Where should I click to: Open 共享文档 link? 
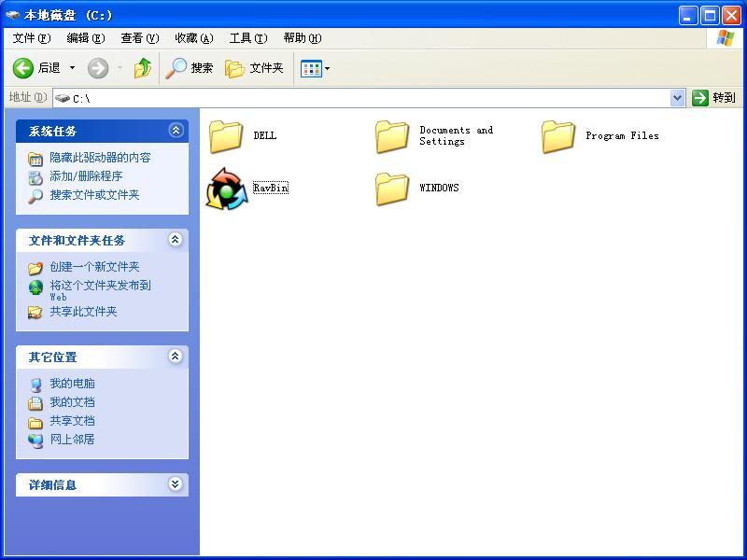pos(73,421)
